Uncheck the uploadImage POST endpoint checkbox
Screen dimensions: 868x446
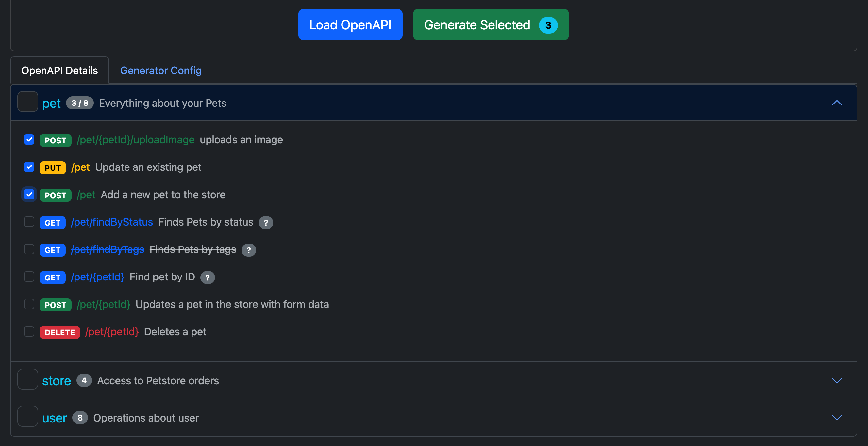pos(29,139)
